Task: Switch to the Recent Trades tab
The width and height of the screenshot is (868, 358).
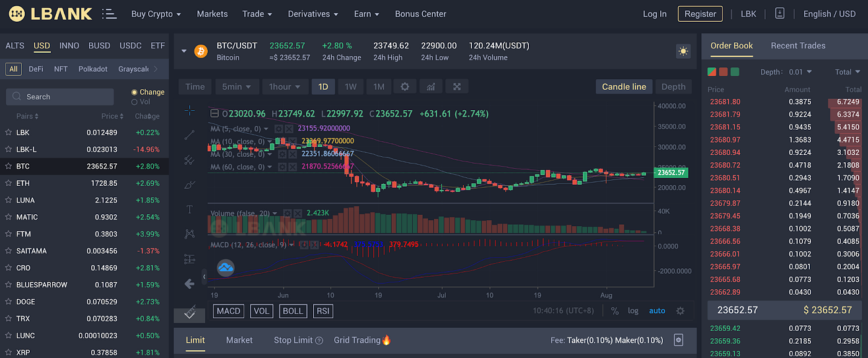Action: (798, 45)
